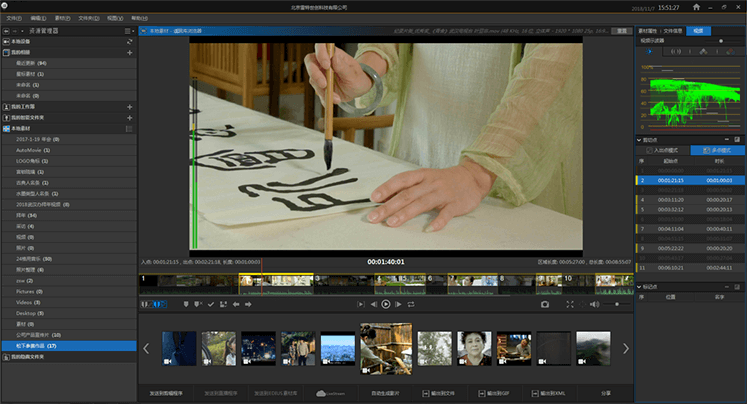Select single in/out point mode
The height and width of the screenshot is (404, 747).
(x=663, y=149)
